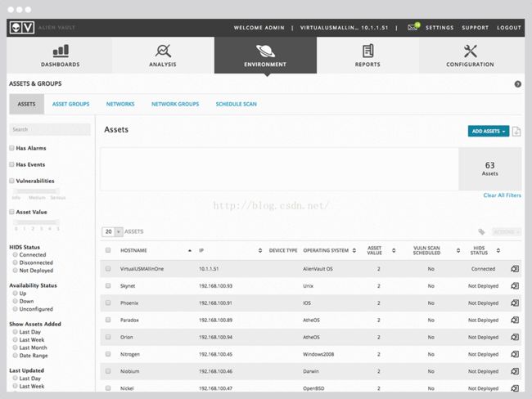
Task: Open details icon for Skynet row
Action: (515, 286)
